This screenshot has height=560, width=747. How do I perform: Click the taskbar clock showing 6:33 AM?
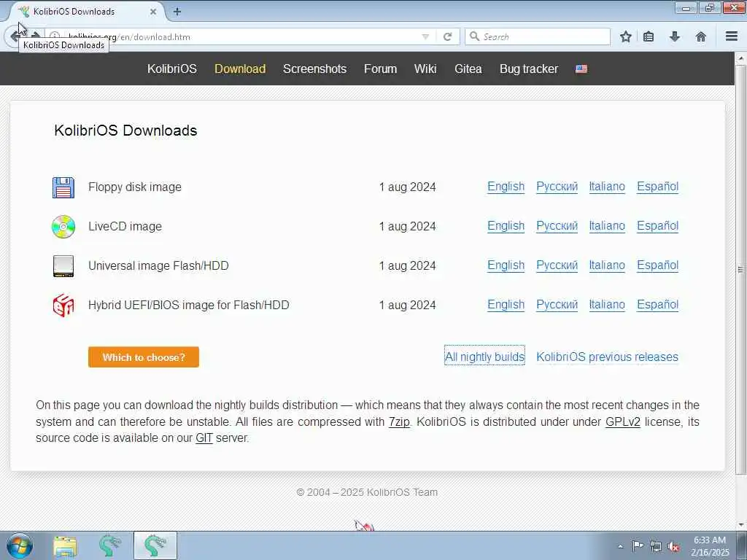coord(710,546)
